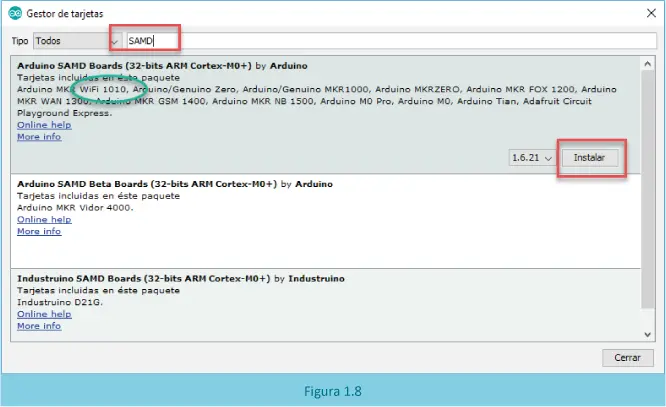Open the version dropdown showing 1.6.21

(x=533, y=158)
